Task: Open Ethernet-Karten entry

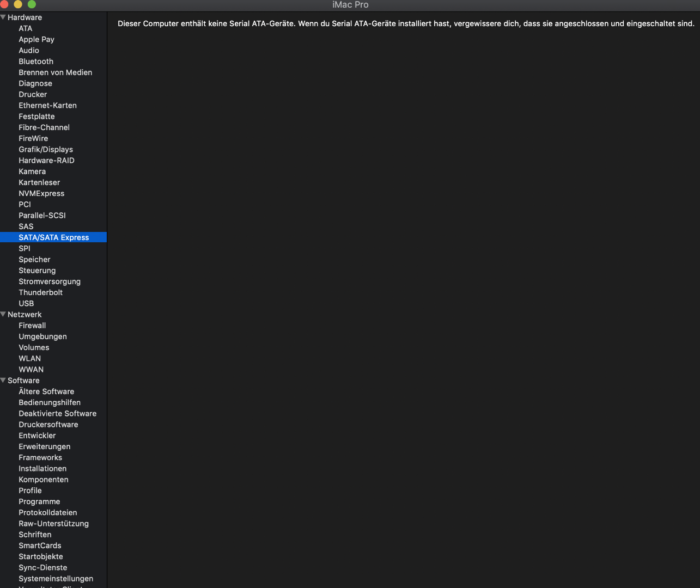Action: point(47,105)
